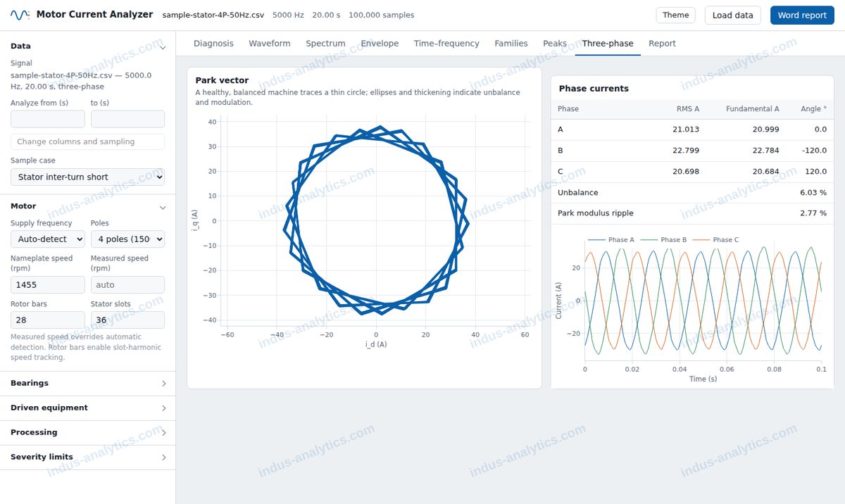Expand the Driven equipment section
This screenshot has height=504, width=845.
(x=87, y=408)
